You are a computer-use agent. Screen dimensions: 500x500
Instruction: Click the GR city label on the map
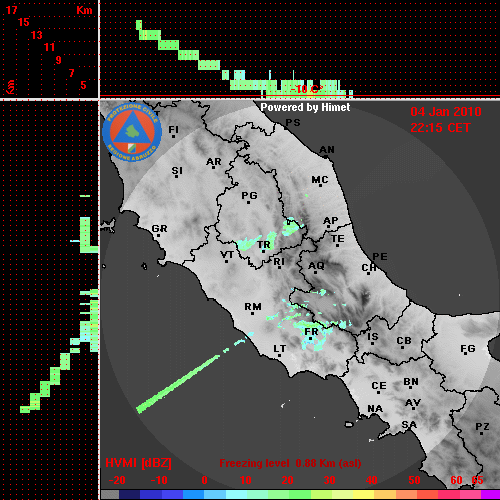(159, 229)
